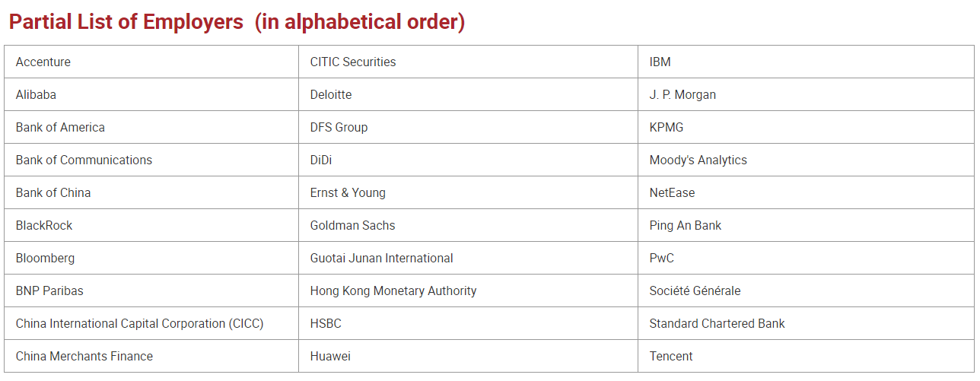
Task: Select the Alibaba entry
Action: tap(36, 95)
